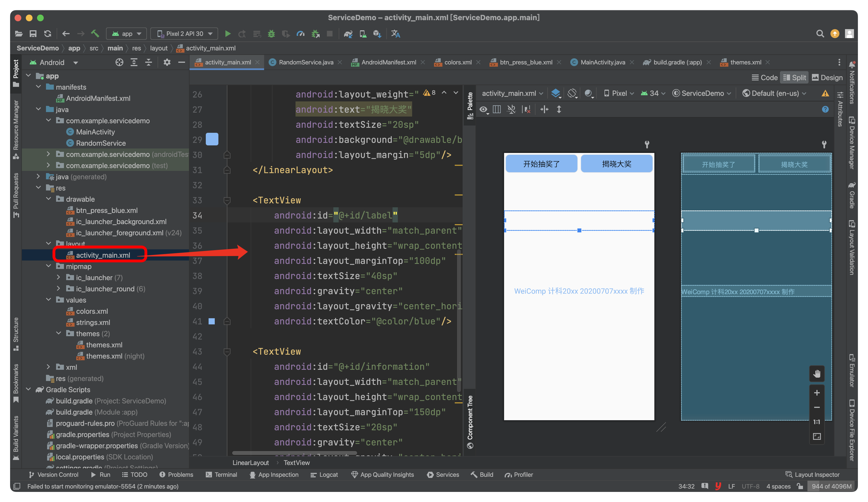
Task: Click the Sync refresh icon in toolbar
Action: pos(48,34)
